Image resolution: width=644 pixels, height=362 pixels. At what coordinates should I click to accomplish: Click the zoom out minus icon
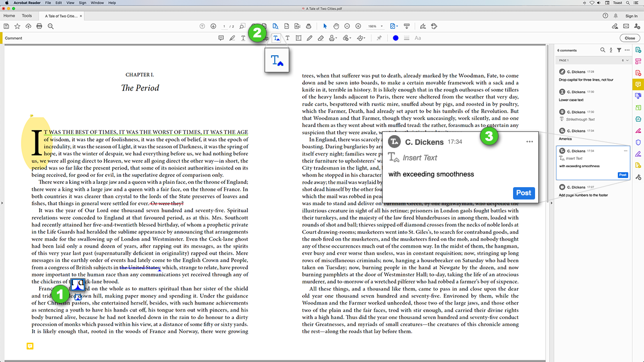[347, 26]
